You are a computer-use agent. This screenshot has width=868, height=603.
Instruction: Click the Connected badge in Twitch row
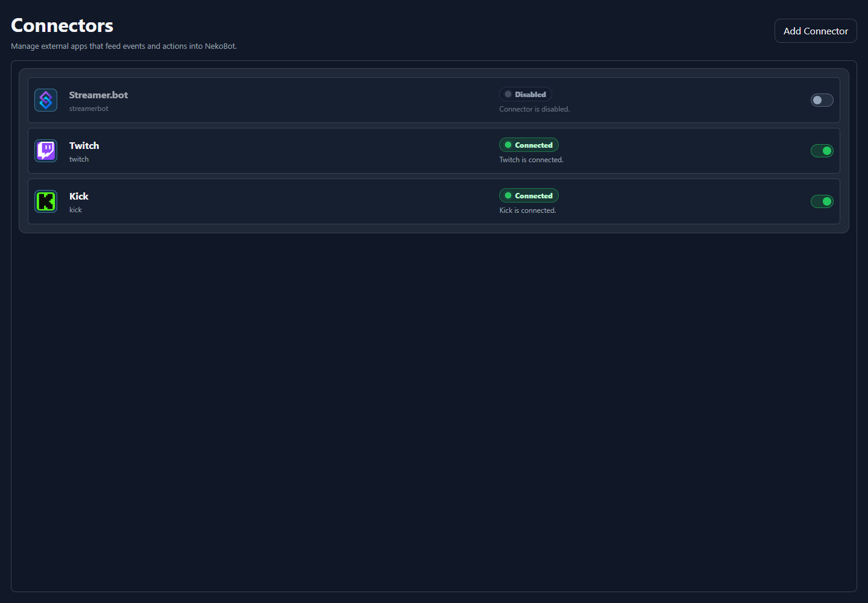529,145
